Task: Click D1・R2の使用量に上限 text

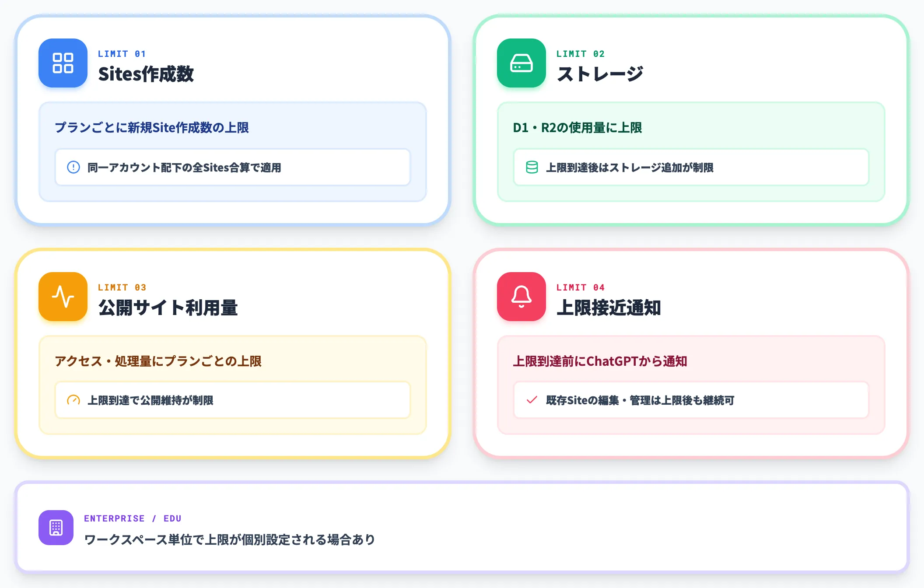Action: pos(577,128)
